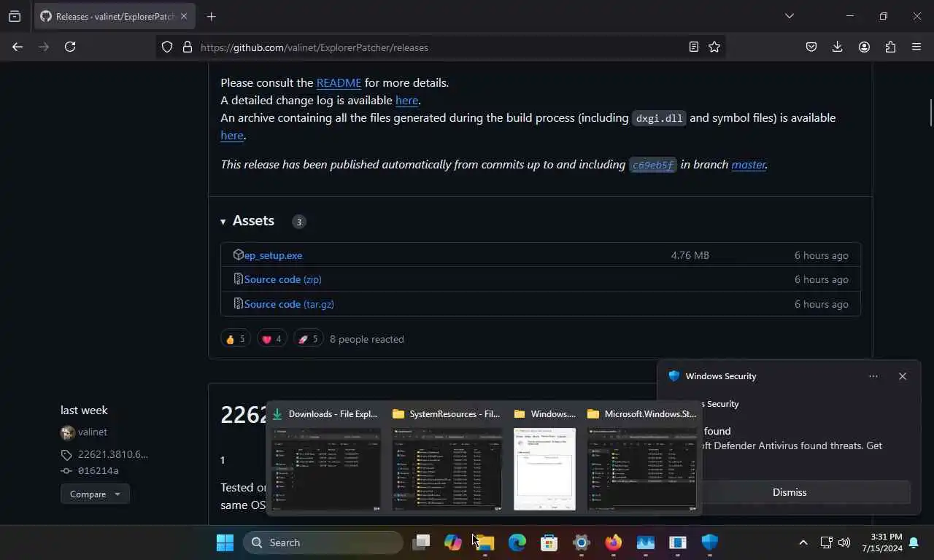Open the Compare dropdown button
The width and height of the screenshot is (934, 560).
coord(95,494)
